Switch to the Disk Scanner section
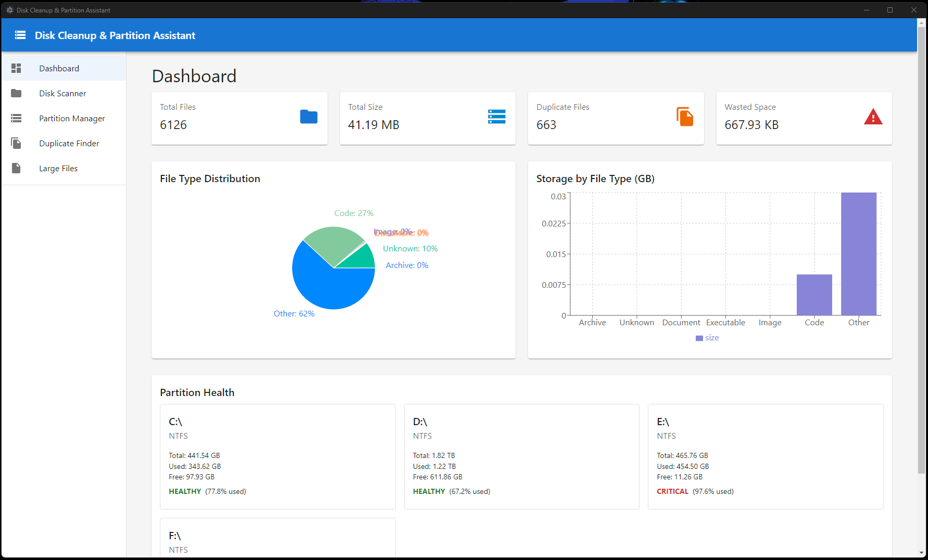Screen dimensions: 928x560 [62, 93]
